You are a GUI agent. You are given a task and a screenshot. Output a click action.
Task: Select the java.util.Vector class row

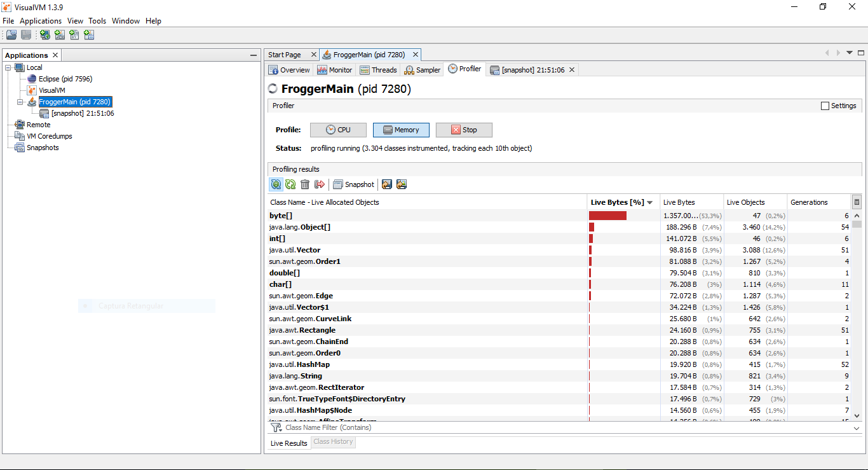[x=559, y=250]
